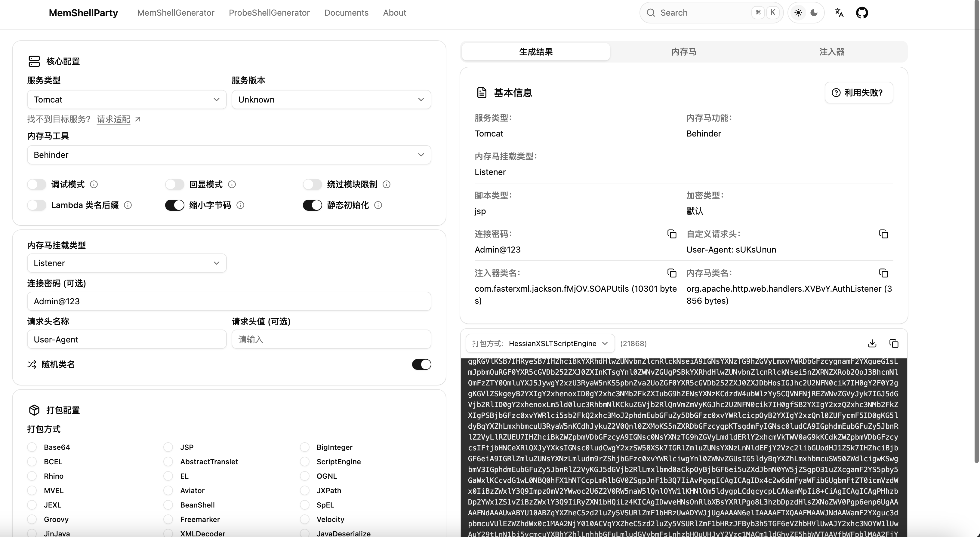The height and width of the screenshot is (537, 980).
Task: Copy the generated payload output
Action: coord(894,343)
